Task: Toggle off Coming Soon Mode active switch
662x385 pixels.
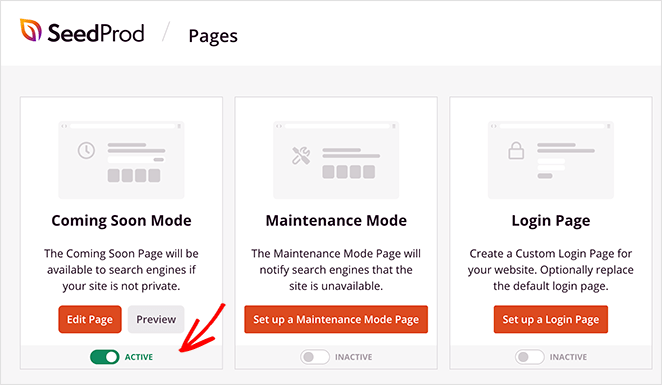Action: [105, 357]
